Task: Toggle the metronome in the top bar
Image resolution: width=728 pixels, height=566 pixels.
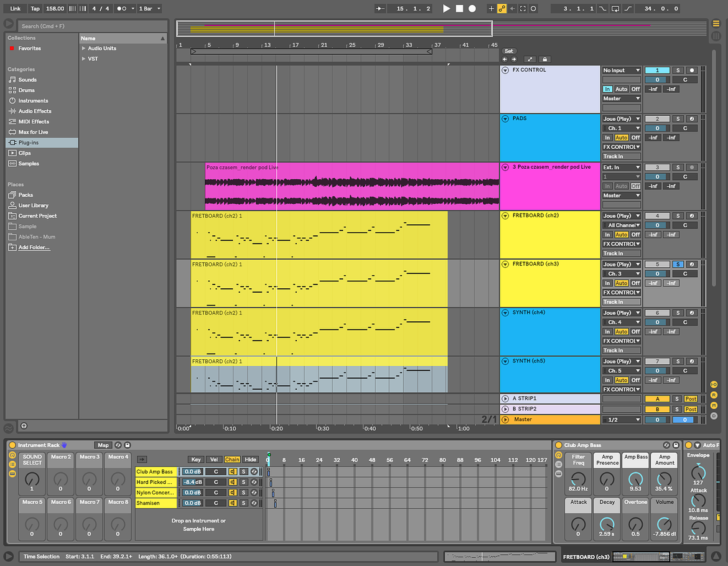Action: coord(121,8)
